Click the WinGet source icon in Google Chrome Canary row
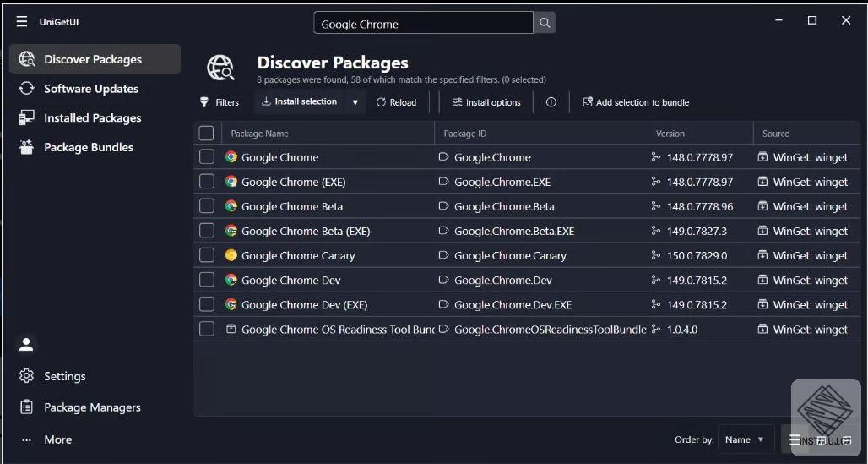 click(x=762, y=255)
